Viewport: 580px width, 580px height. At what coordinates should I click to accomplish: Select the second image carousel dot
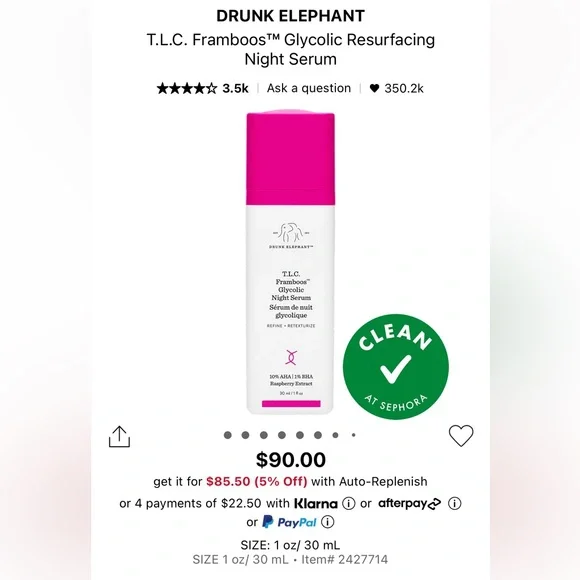click(245, 435)
